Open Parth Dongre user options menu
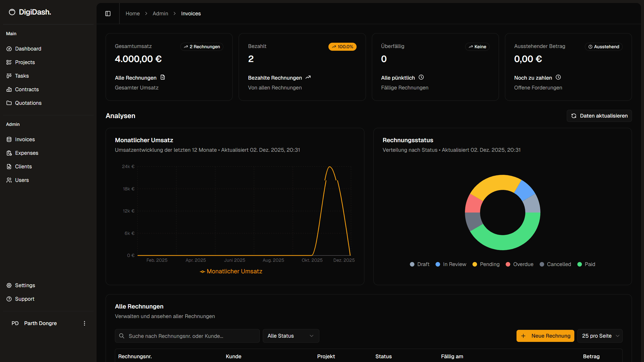 pos(84,323)
